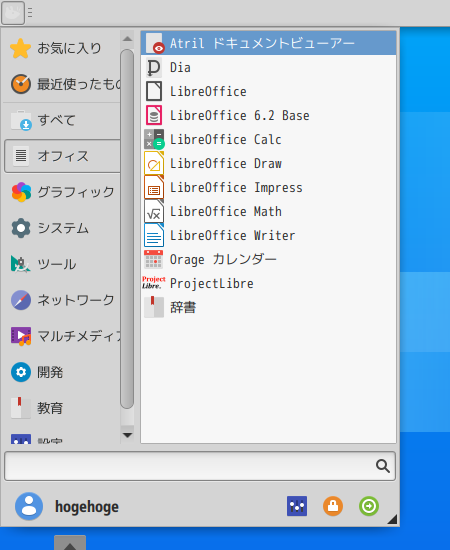Launch LibreOffice Impress
The width and height of the screenshot is (450, 550).
coord(268,187)
